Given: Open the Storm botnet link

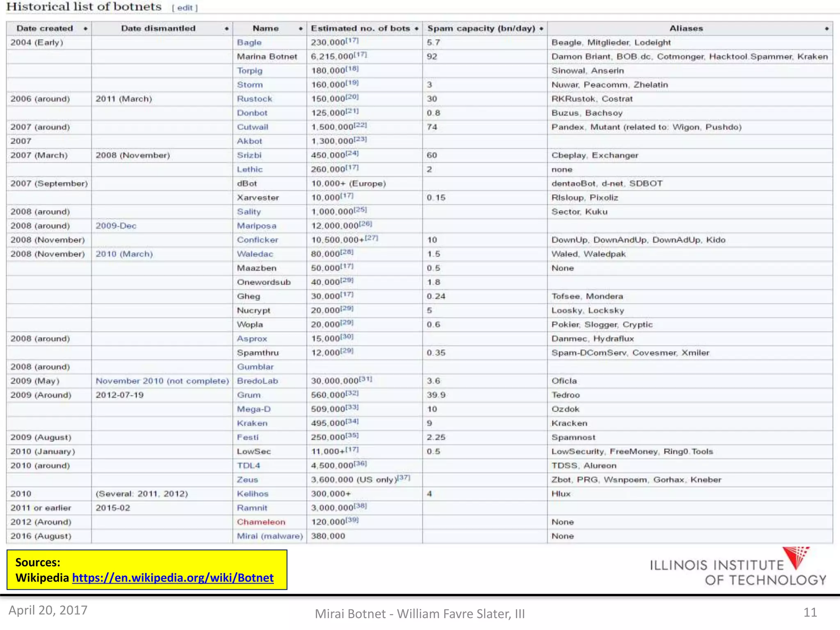Looking at the screenshot, I should [250, 85].
